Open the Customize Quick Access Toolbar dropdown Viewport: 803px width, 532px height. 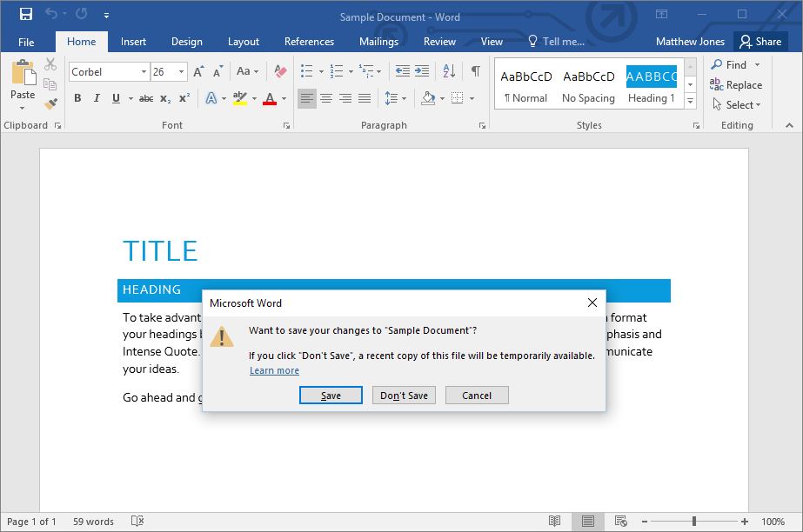(x=106, y=16)
